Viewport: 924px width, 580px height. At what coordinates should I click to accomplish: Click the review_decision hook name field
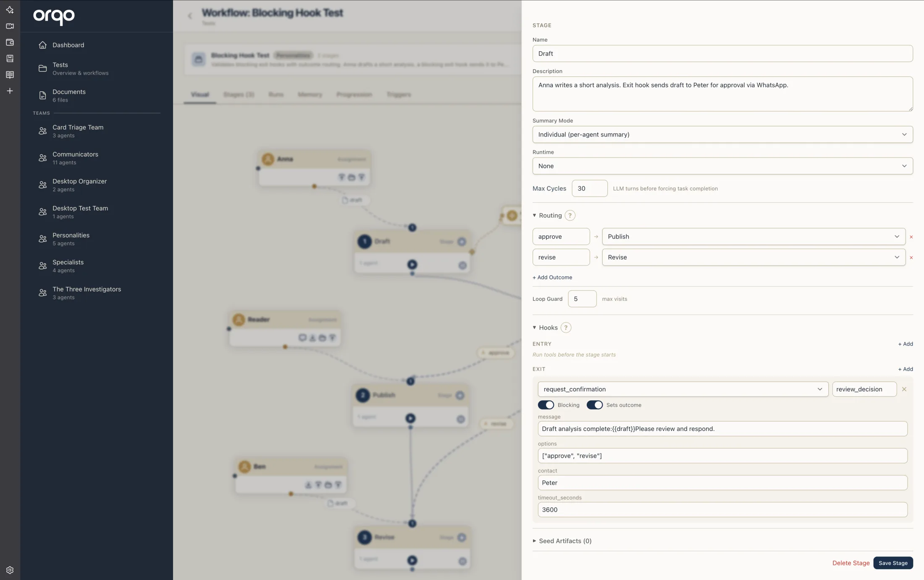point(864,389)
